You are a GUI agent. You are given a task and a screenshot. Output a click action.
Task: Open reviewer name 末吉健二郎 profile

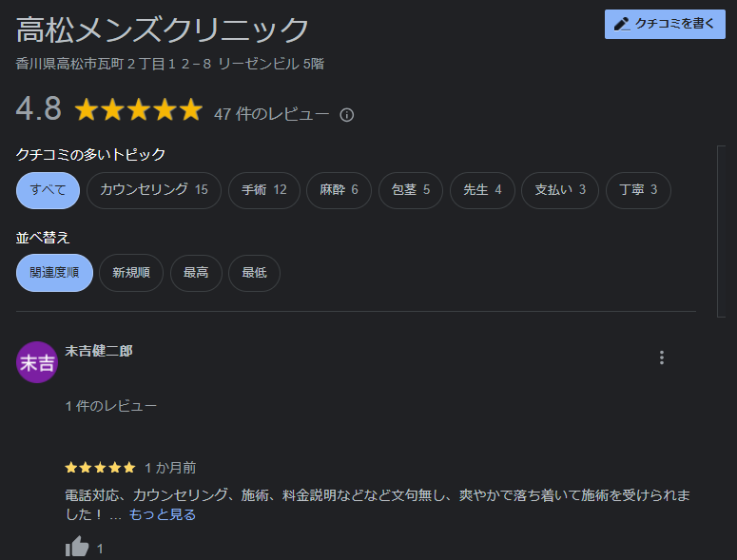click(99, 351)
